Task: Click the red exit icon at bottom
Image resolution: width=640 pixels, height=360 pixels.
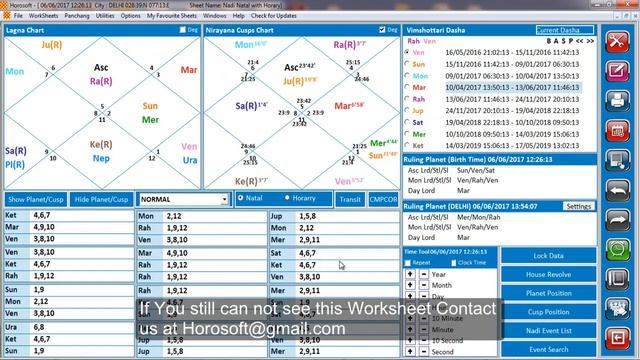Action: click(x=617, y=338)
